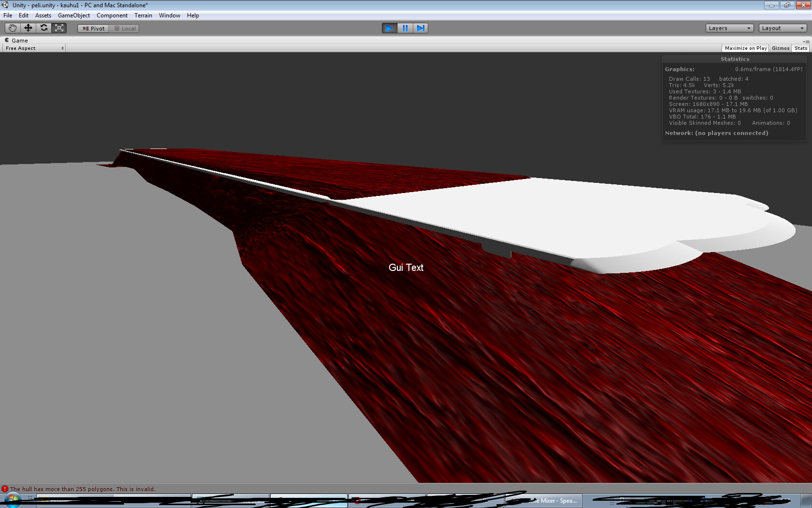Screen dimensions: 812x508
Task: Select the Move tool
Action: [28, 28]
